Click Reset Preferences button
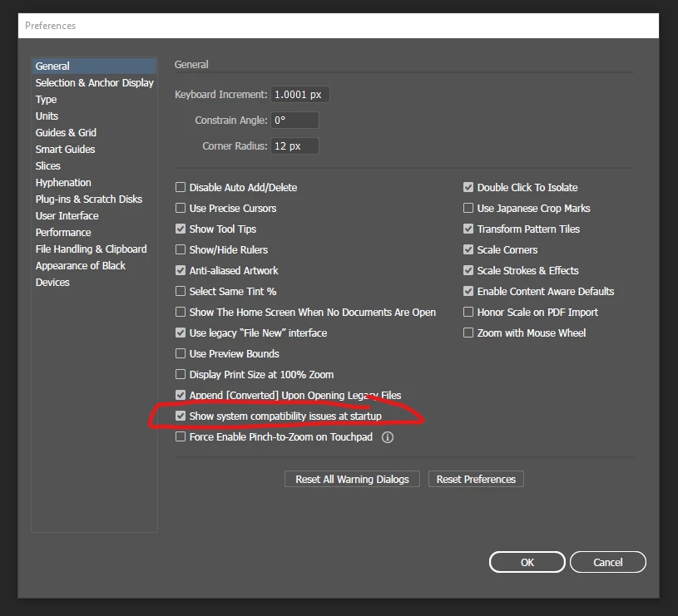 [476, 479]
